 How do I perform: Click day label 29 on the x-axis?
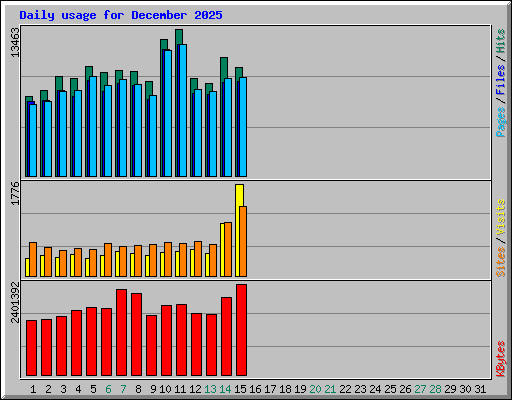click(450, 389)
